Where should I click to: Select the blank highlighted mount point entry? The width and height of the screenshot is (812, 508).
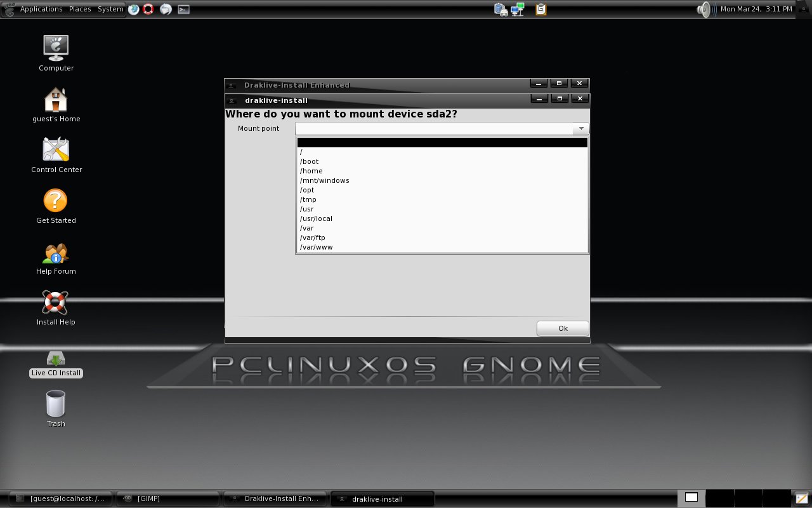(442, 142)
